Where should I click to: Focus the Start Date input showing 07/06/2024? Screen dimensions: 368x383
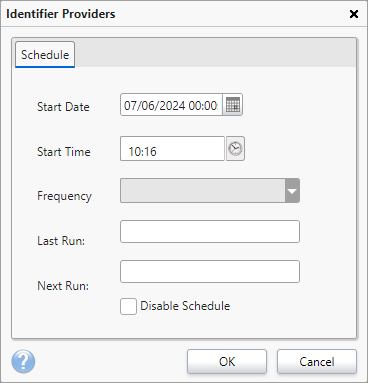pyautogui.click(x=171, y=105)
